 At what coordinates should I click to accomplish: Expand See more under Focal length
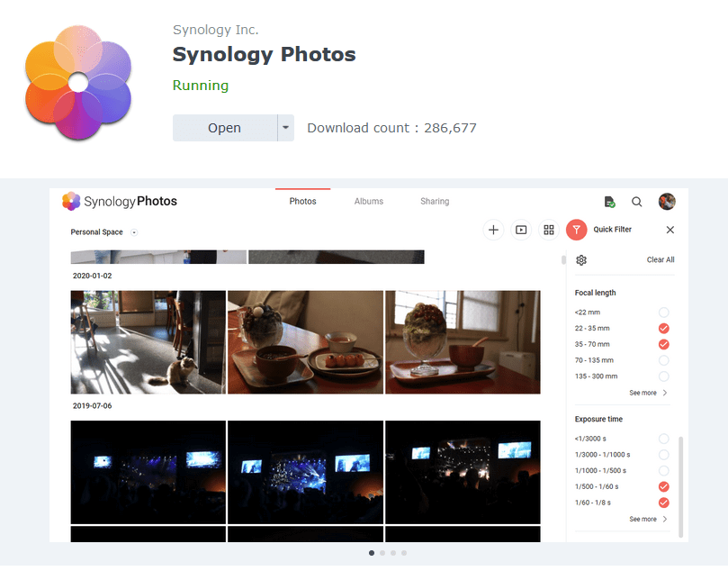[648, 393]
